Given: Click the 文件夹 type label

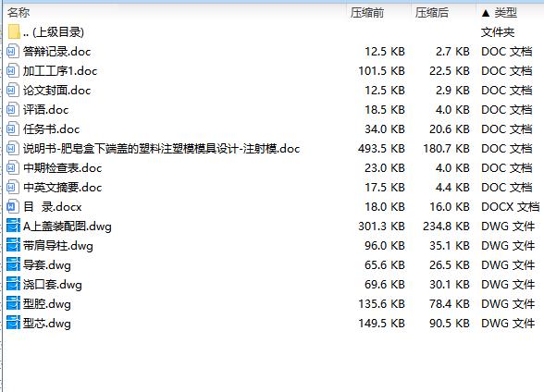Looking at the screenshot, I should [x=498, y=32].
